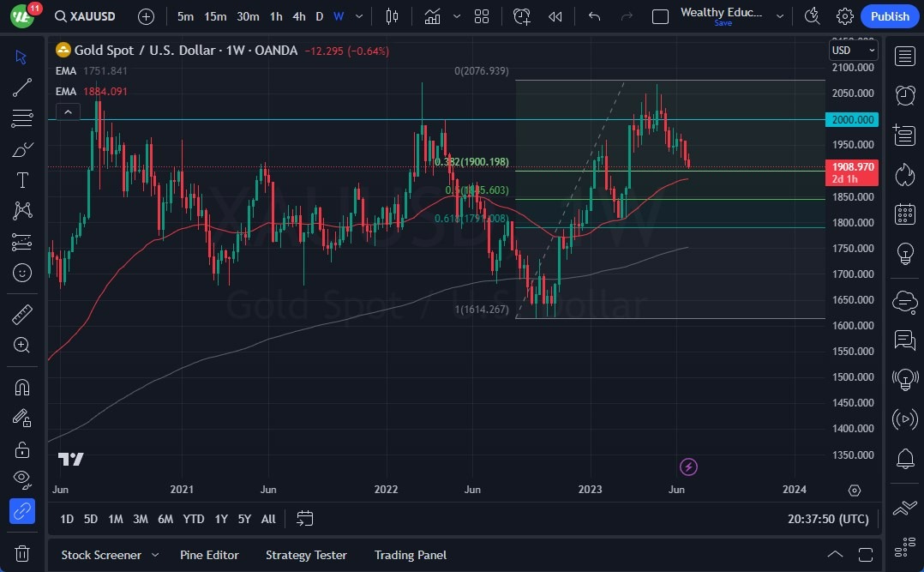Undo the last chart action
This screenshot has width=924, height=572.
(594, 16)
